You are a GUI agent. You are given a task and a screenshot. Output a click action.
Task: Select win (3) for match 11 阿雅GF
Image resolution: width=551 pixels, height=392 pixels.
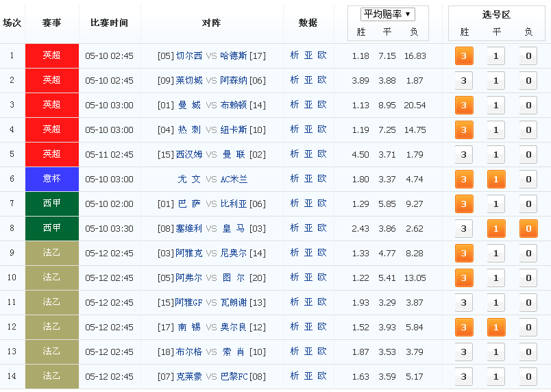[x=464, y=303]
